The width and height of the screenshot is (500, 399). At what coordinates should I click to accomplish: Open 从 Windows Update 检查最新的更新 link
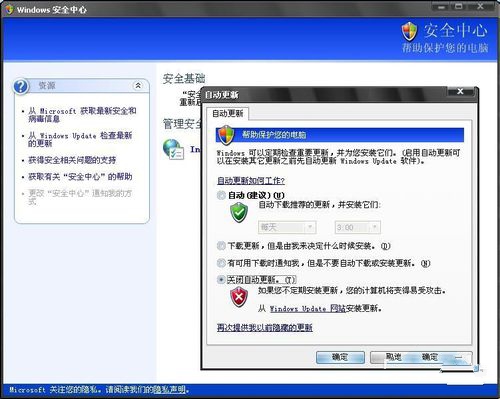tap(80, 139)
